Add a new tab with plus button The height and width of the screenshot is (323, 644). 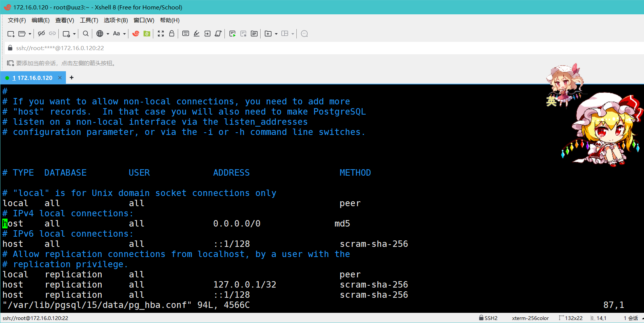pyautogui.click(x=72, y=78)
